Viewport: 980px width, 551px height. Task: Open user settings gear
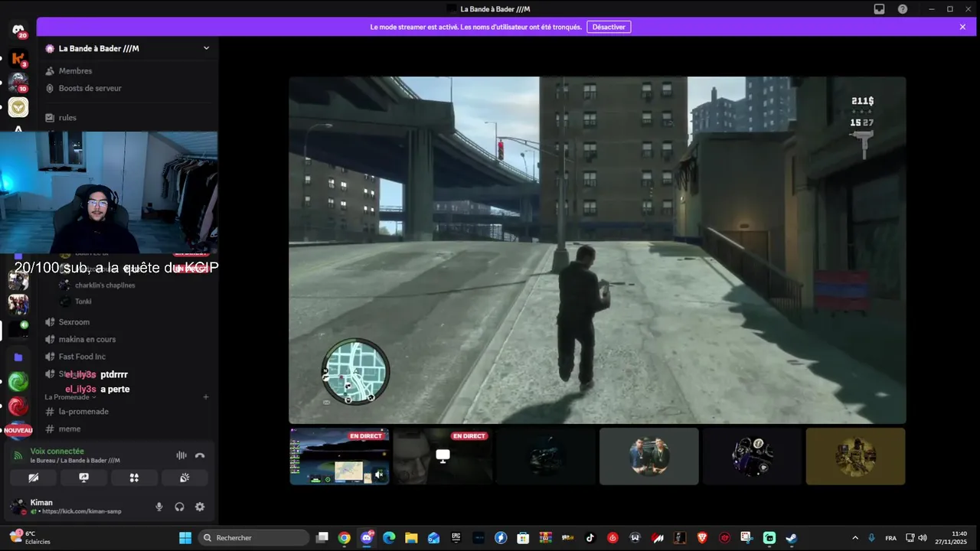point(200,507)
